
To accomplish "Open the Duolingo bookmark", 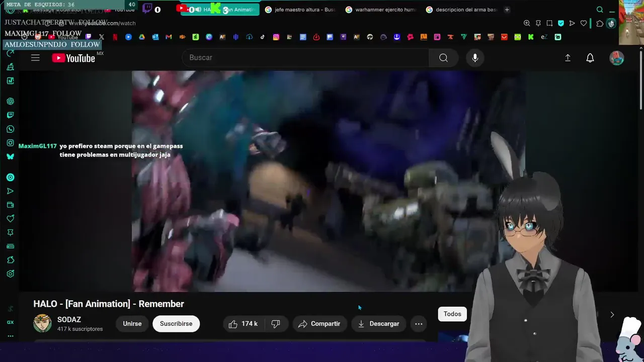I will point(518,37).
